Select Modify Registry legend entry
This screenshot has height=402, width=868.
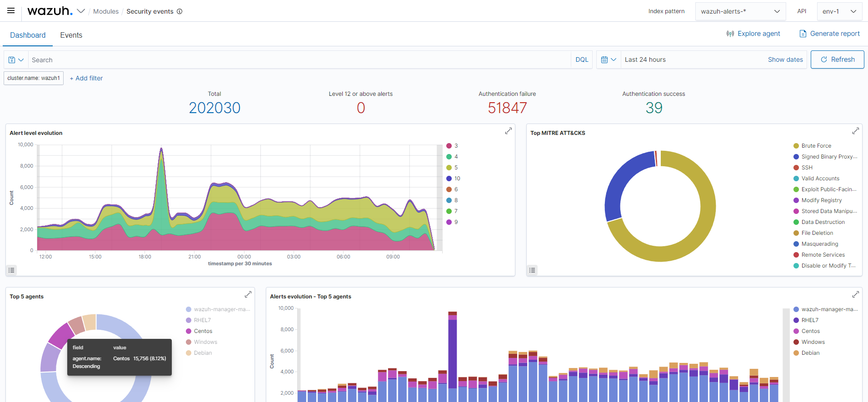click(x=822, y=200)
